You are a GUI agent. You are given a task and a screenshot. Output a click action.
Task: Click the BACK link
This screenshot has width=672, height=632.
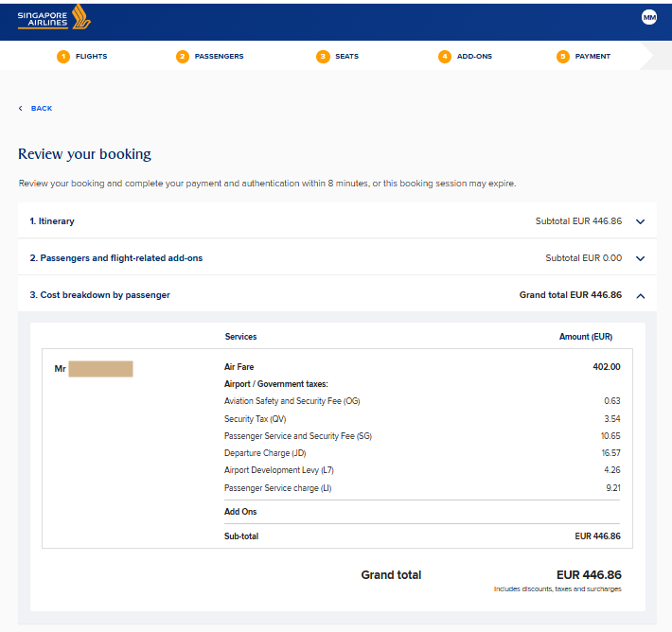(42, 109)
